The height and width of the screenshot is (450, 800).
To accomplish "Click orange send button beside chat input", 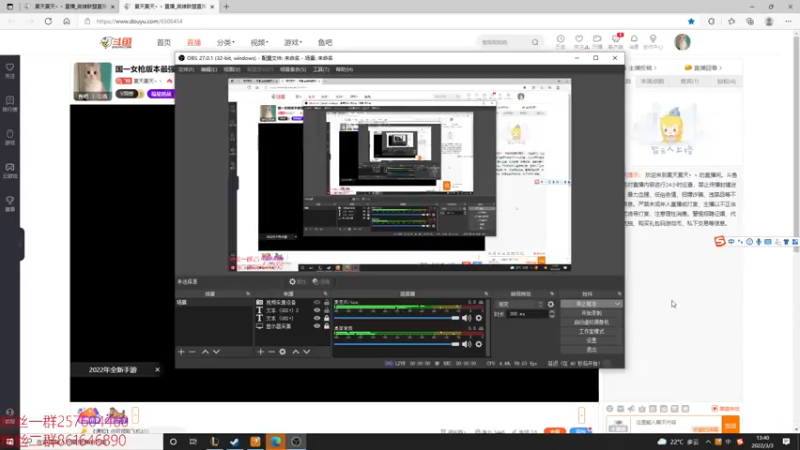I will coord(731,425).
